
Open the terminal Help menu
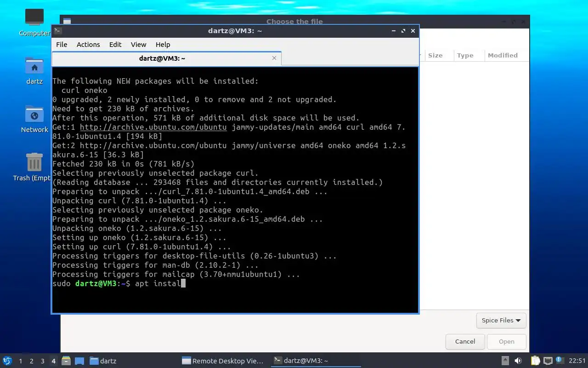tap(163, 45)
